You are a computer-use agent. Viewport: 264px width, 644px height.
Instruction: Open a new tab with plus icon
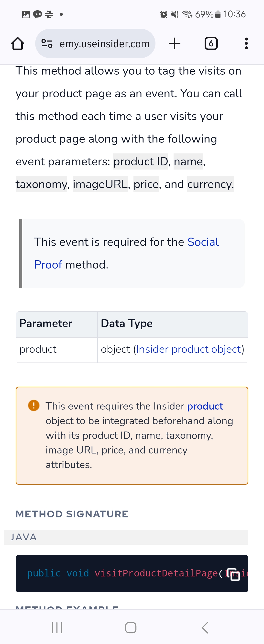pyautogui.click(x=175, y=43)
